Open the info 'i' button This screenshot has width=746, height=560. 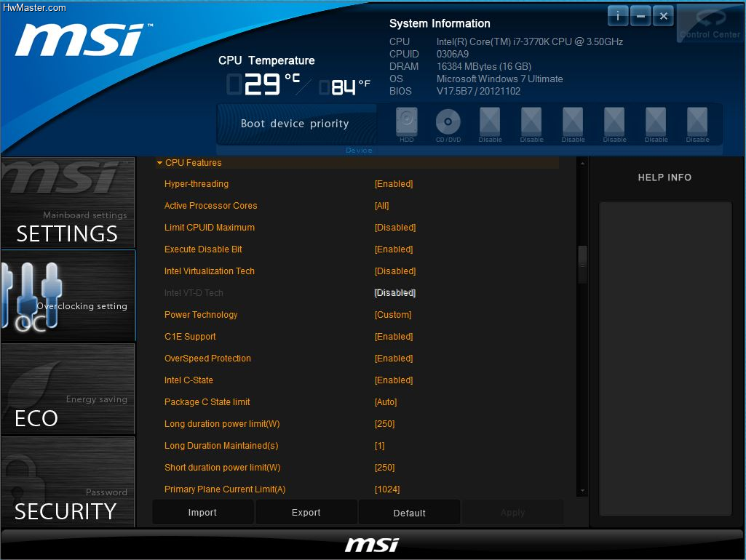click(x=618, y=17)
